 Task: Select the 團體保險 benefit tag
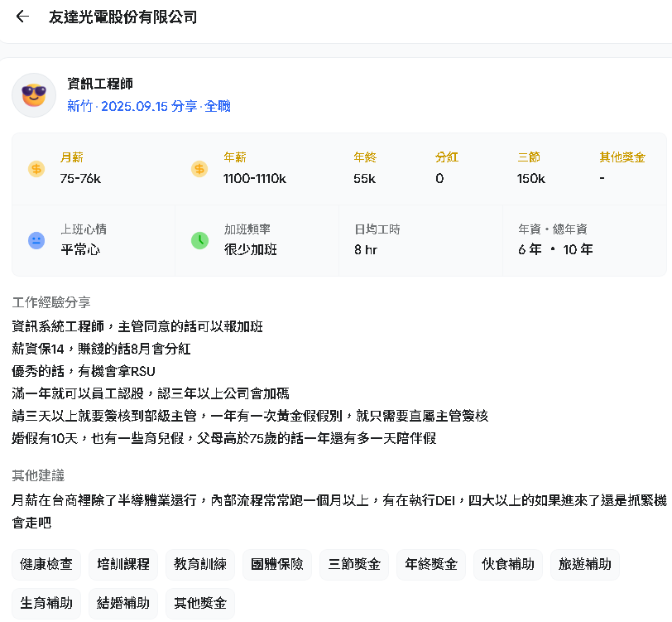coord(277,564)
